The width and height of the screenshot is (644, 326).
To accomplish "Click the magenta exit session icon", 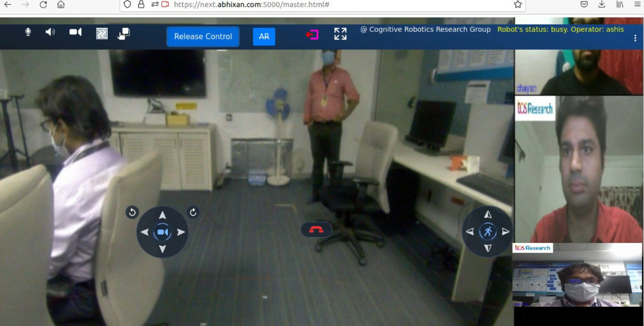I will point(312,34).
